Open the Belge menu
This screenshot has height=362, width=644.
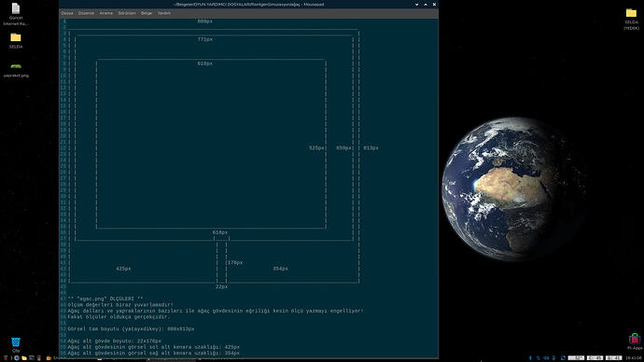point(147,13)
